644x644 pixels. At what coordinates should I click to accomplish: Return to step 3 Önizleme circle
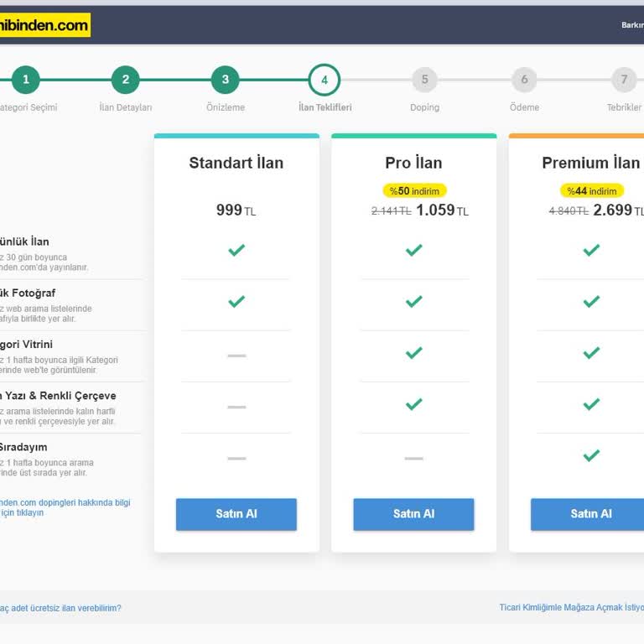point(225,80)
